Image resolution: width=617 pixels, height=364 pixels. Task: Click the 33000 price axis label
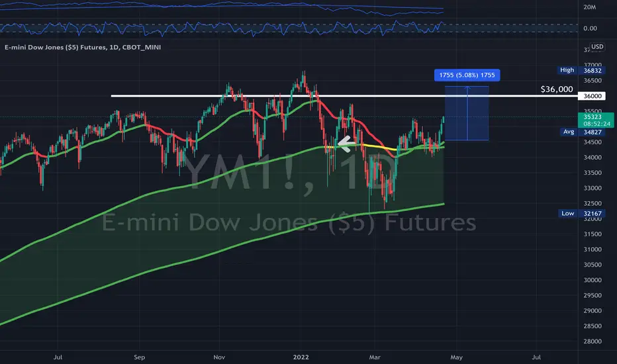tap(593, 188)
